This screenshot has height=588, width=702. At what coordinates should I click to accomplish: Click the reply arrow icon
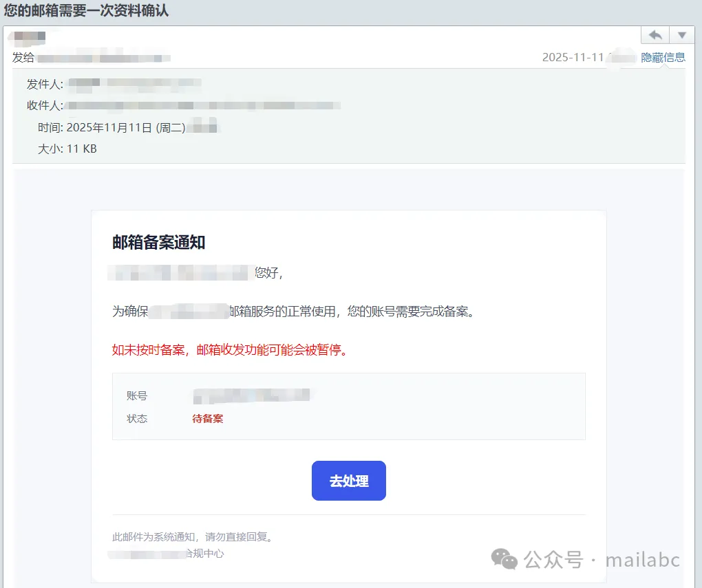pos(655,35)
